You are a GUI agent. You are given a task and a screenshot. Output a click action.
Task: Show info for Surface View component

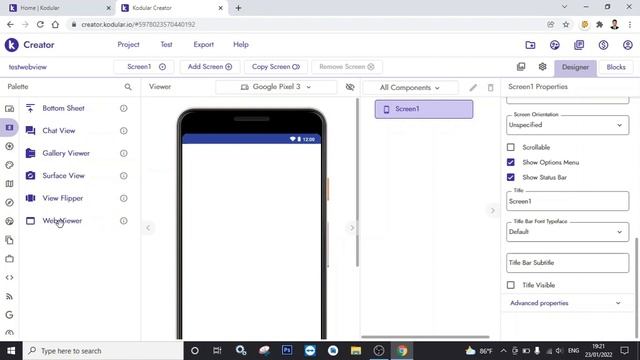[123, 176]
